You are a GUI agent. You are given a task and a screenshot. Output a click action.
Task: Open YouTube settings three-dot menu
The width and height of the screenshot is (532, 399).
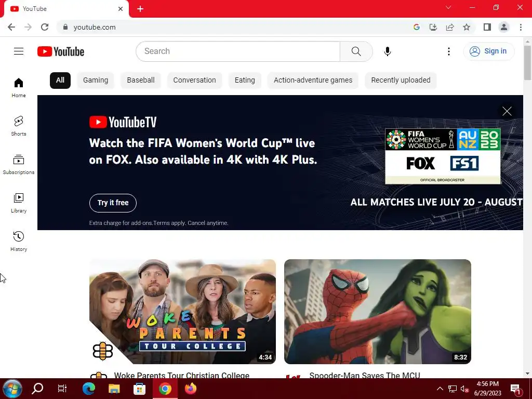448,51
